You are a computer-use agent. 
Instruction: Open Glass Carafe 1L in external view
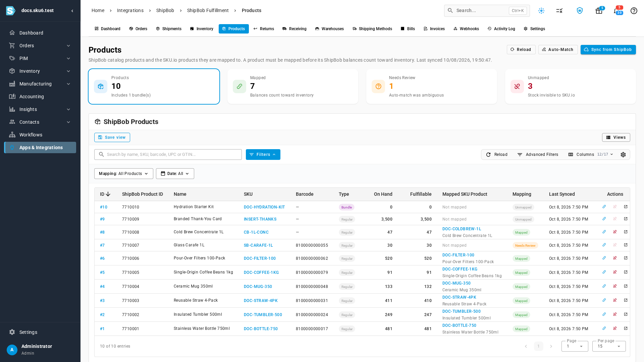626,245
